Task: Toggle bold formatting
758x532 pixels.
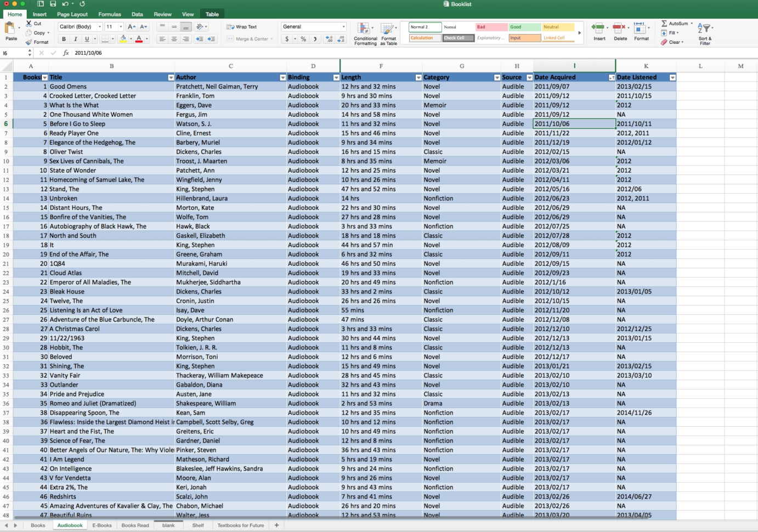Action: click(64, 39)
